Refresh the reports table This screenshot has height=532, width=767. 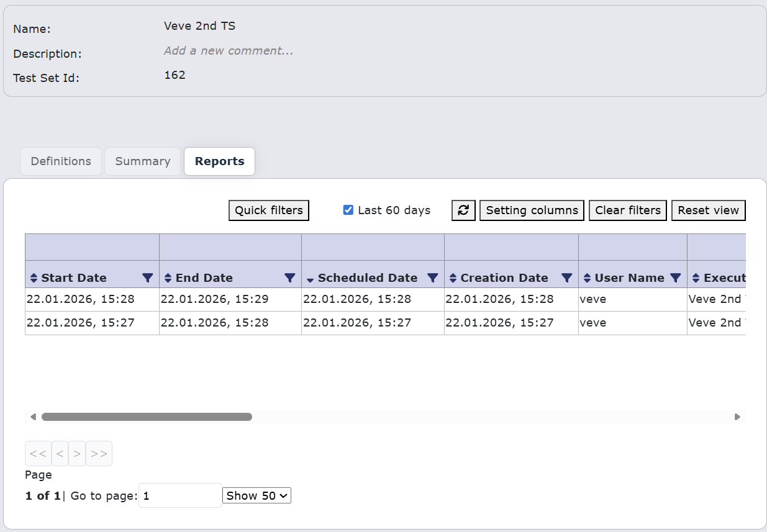(463, 210)
